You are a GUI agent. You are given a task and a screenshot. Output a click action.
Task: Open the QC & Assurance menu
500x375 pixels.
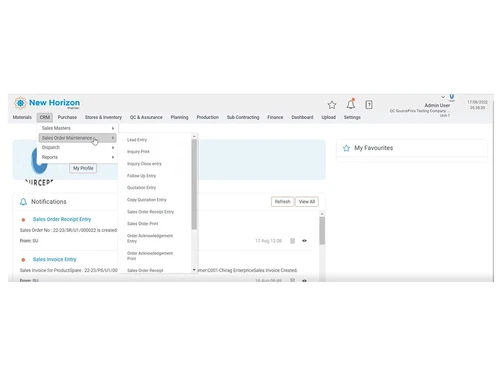tap(146, 117)
